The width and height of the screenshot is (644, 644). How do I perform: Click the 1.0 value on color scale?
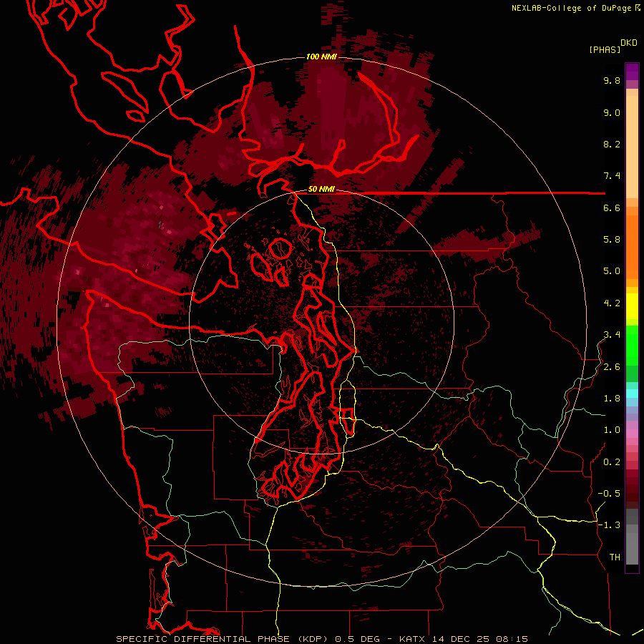[x=612, y=430]
